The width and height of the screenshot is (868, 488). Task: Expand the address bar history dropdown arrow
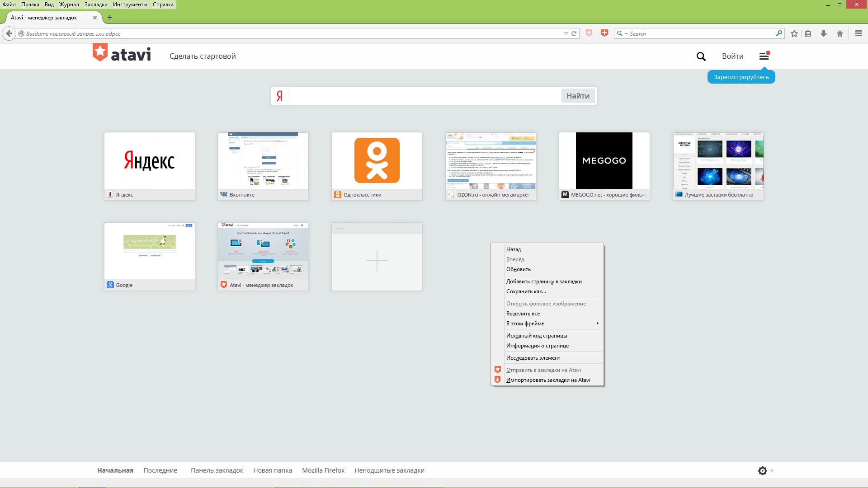pyautogui.click(x=566, y=33)
